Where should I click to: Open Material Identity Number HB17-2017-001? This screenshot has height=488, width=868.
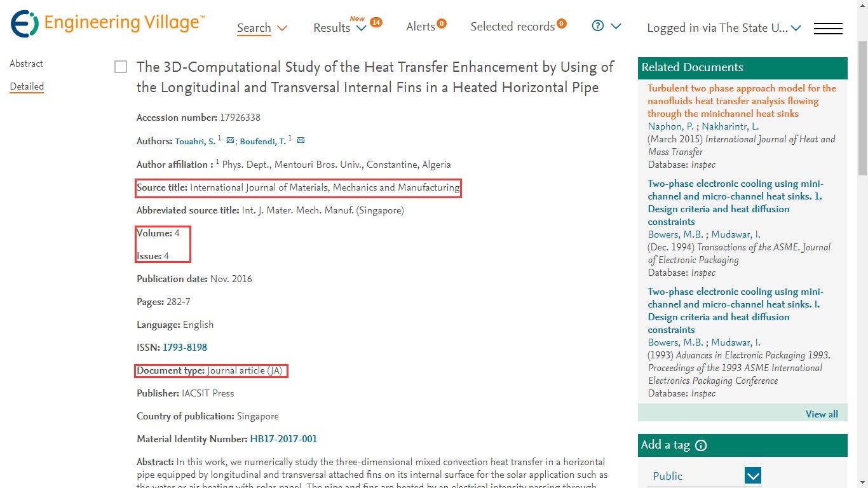tap(283, 439)
